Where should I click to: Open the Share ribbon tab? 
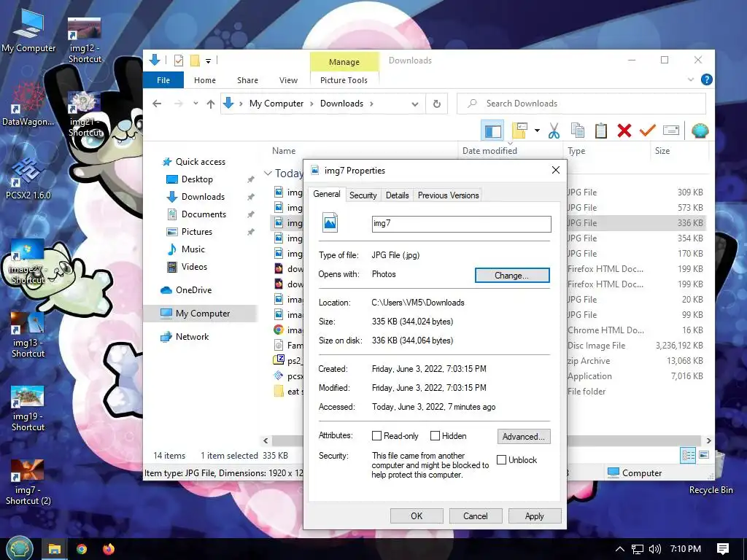click(248, 80)
